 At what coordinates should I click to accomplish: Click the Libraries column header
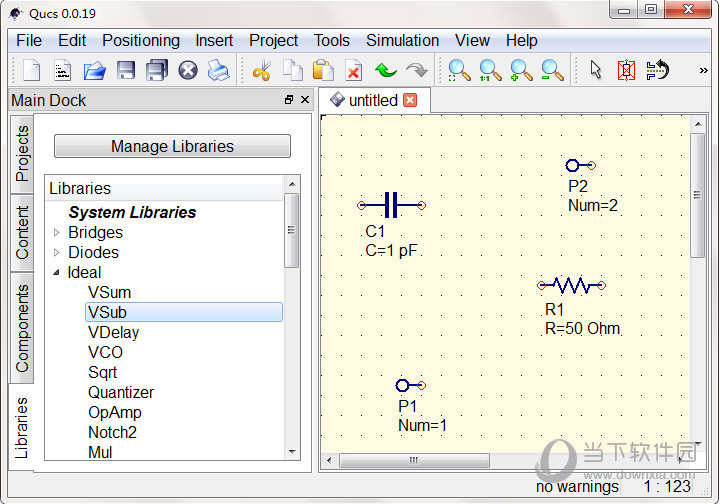pyautogui.click(x=164, y=188)
